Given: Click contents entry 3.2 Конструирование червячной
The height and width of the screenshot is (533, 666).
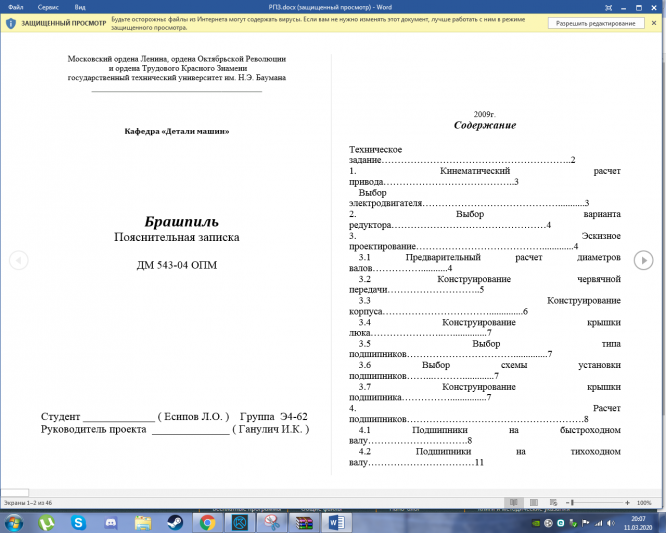Looking at the screenshot, I should click(x=485, y=284).
